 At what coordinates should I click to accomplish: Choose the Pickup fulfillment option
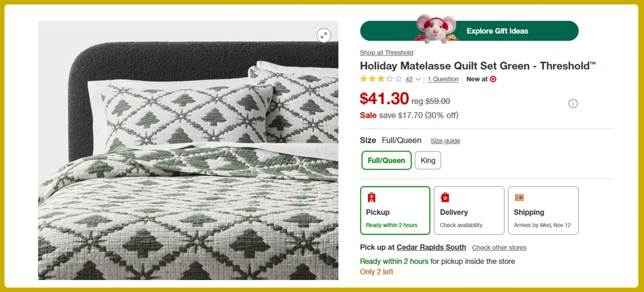395,210
